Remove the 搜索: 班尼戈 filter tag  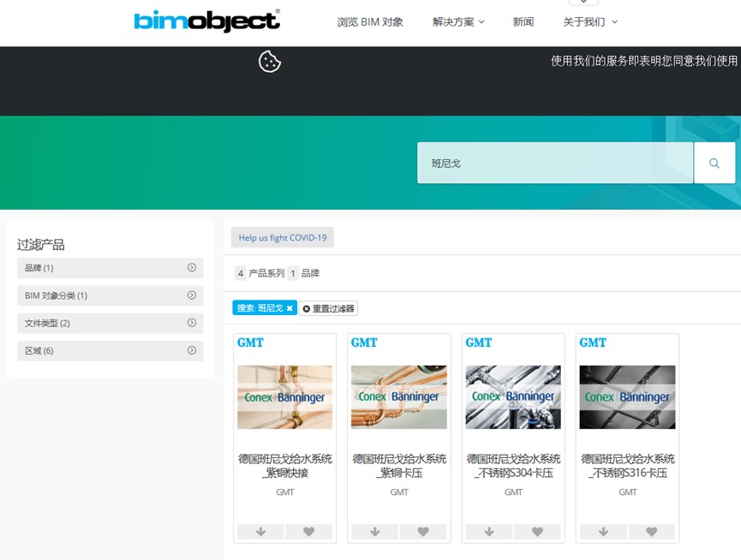tap(290, 308)
